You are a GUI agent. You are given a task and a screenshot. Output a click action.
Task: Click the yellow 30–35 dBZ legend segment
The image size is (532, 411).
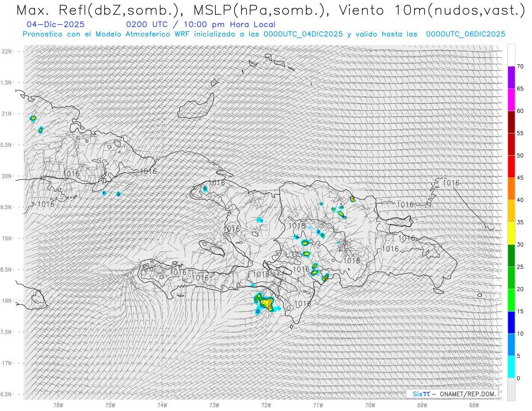pos(511,233)
